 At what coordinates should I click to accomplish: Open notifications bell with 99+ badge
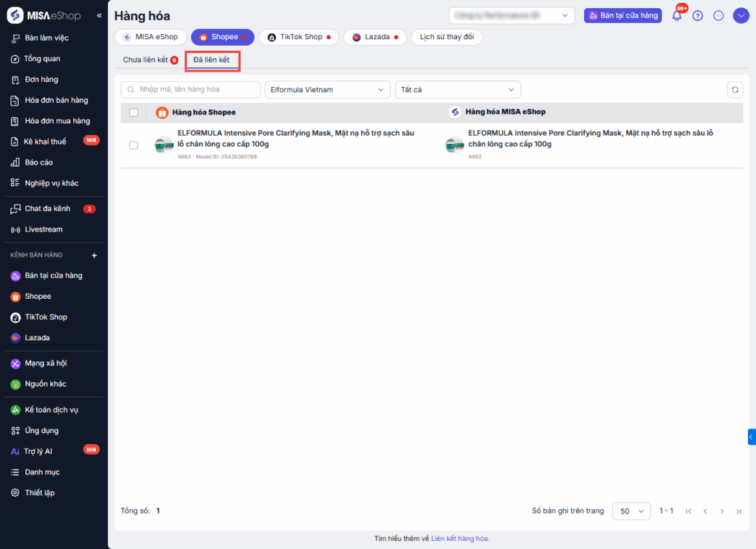pos(678,15)
